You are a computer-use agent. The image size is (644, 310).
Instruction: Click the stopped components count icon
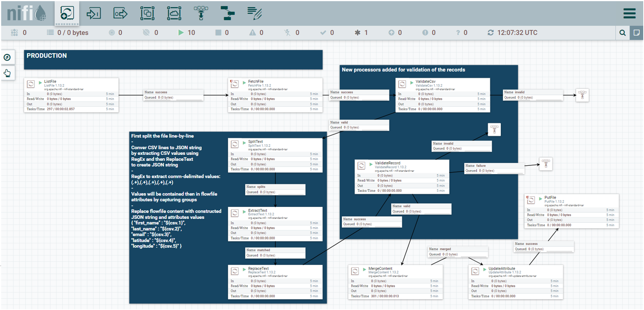click(x=218, y=33)
